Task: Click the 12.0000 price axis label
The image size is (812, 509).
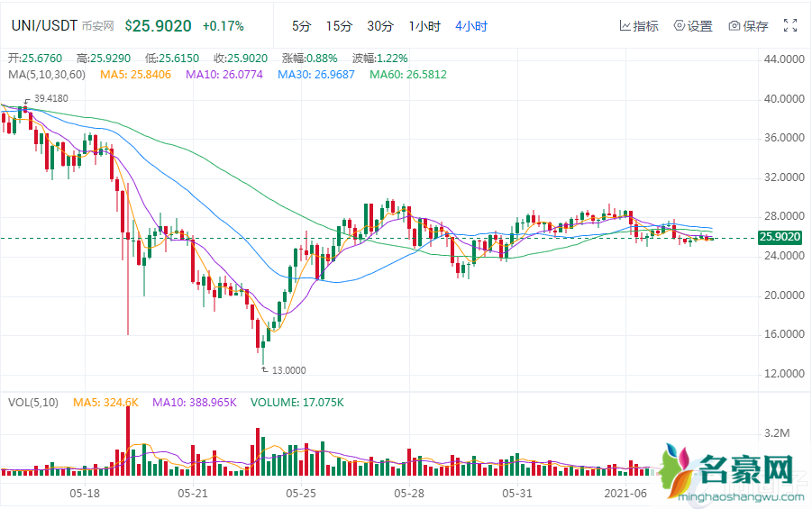Action: [784, 374]
